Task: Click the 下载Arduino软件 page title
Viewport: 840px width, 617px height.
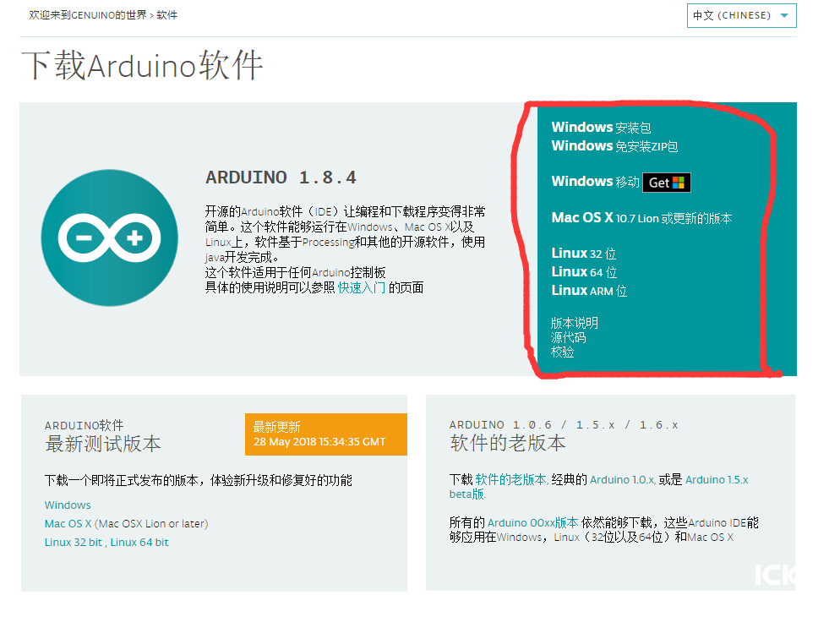Action: click(143, 65)
